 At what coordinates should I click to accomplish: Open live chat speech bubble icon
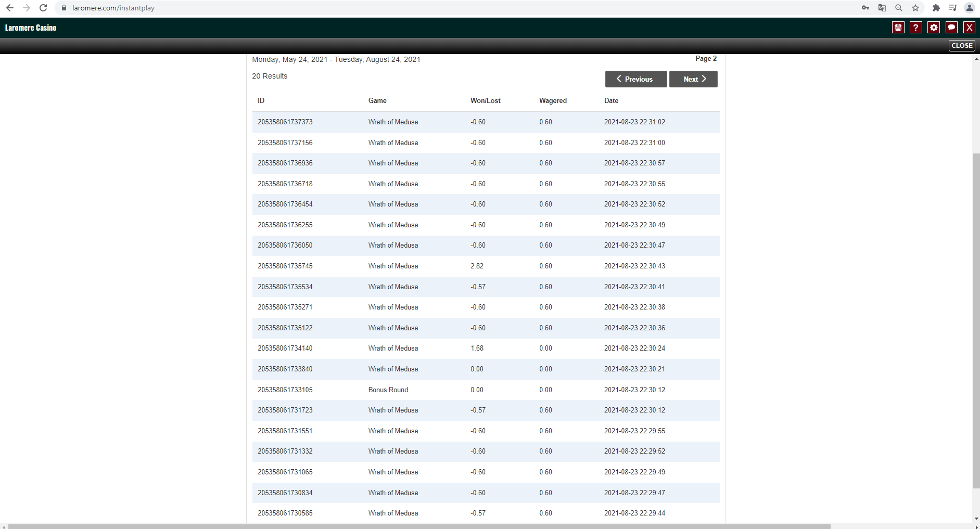tap(951, 28)
